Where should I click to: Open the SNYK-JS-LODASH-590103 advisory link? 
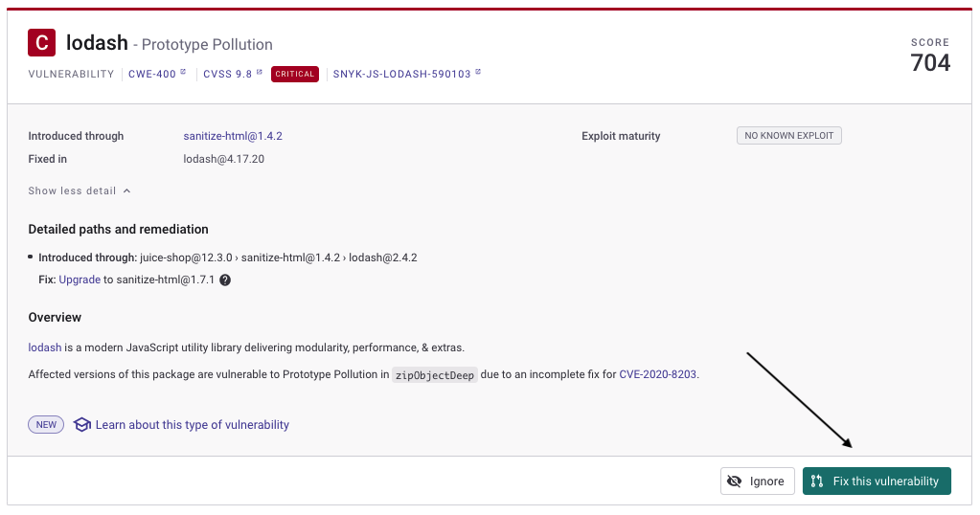(x=401, y=74)
